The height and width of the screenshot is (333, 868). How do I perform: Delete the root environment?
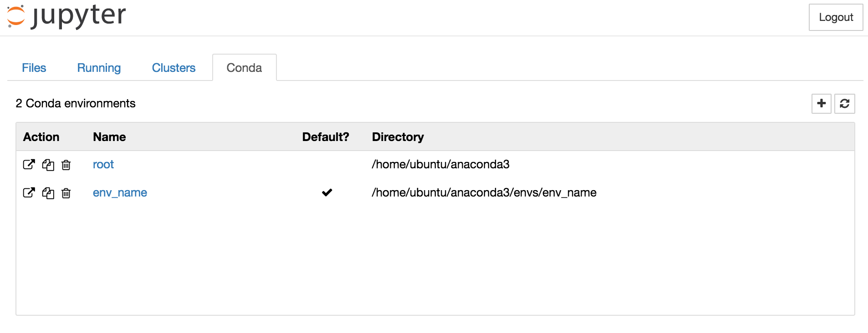tap(66, 165)
